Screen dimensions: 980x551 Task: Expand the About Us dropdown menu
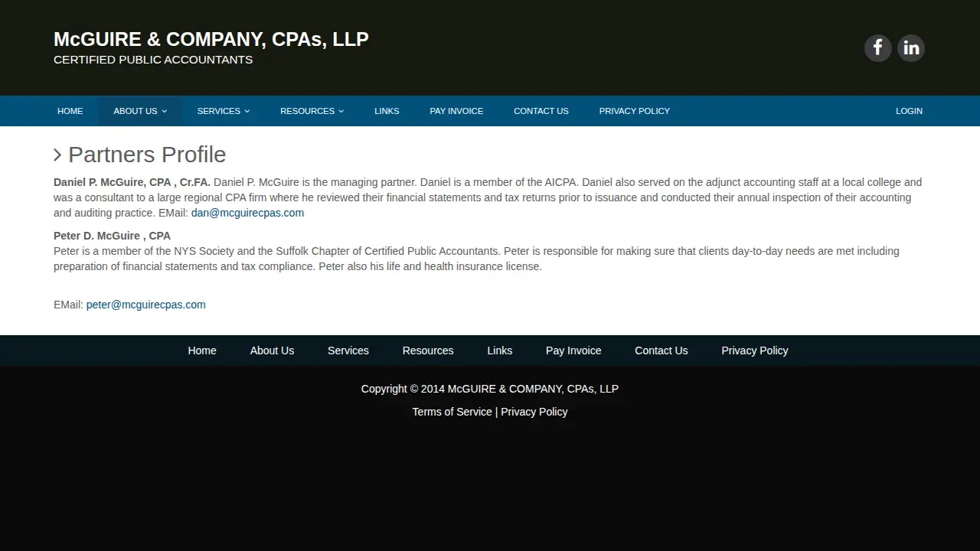(140, 111)
